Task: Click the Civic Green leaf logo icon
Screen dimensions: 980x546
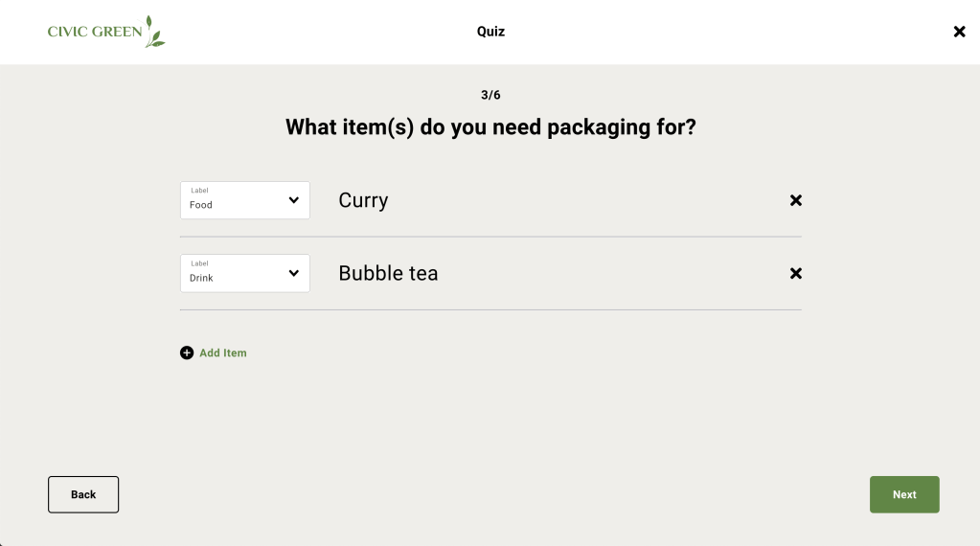Action: (155, 32)
